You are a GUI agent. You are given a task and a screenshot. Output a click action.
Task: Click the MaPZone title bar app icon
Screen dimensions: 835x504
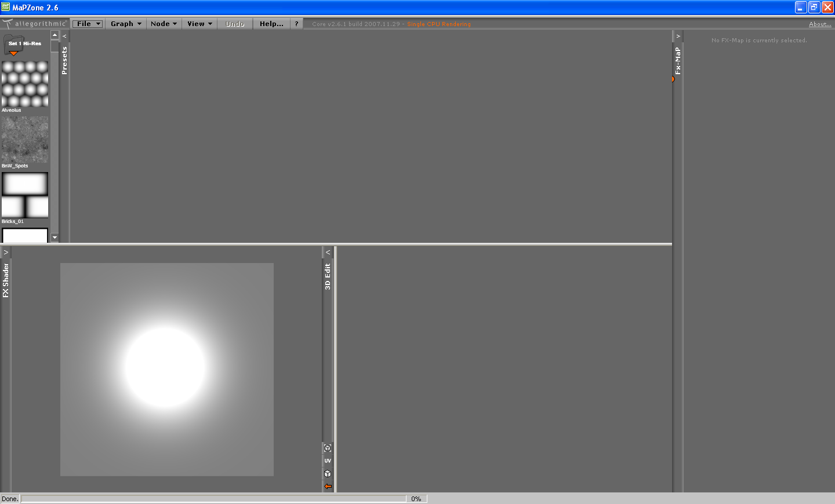pos(6,8)
